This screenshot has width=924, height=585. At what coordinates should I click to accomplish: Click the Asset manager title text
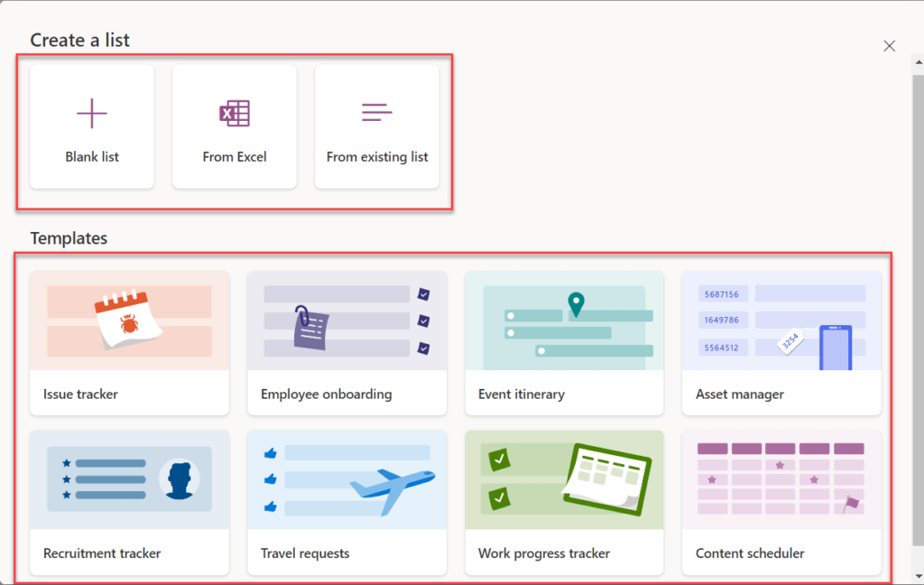tap(740, 395)
